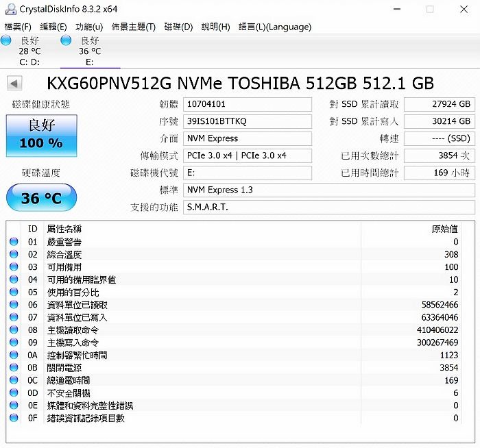Open the 佈景主題(T) menu
Screen dimensions: 480x448
(134, 27)
